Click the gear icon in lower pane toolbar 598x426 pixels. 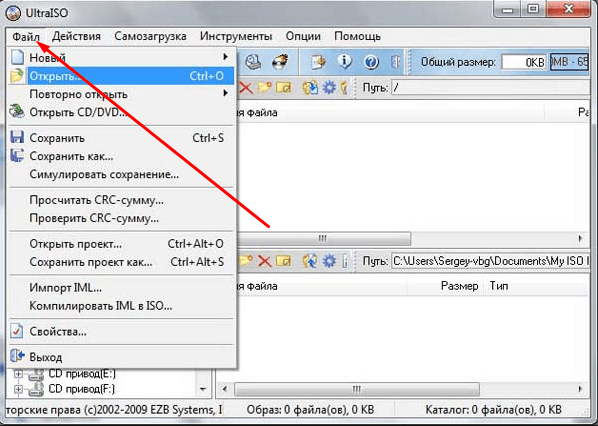(x=329, y=261)
